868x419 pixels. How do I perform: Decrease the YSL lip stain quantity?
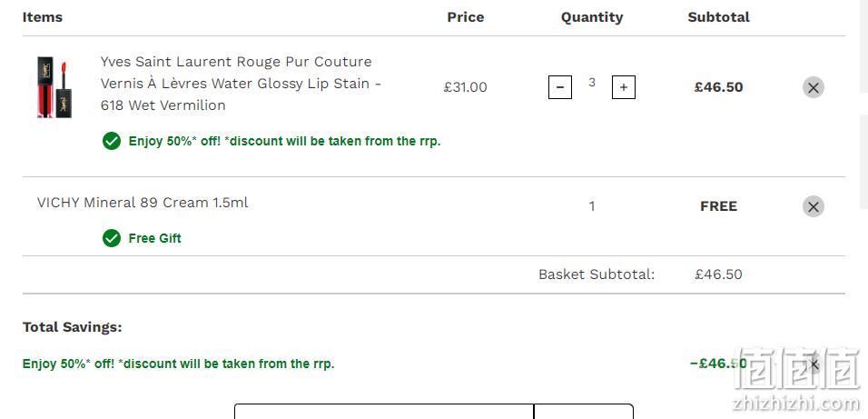coord(559,87)
